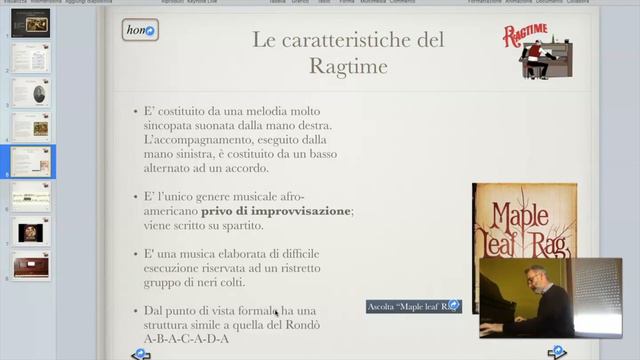Click the text 'A-B-A-C-A-D-A'

[186, 339]
